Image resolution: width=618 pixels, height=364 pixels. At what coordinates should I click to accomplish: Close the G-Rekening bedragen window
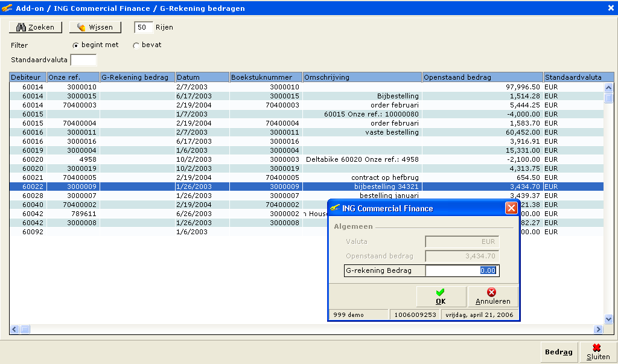pos(610,8)
